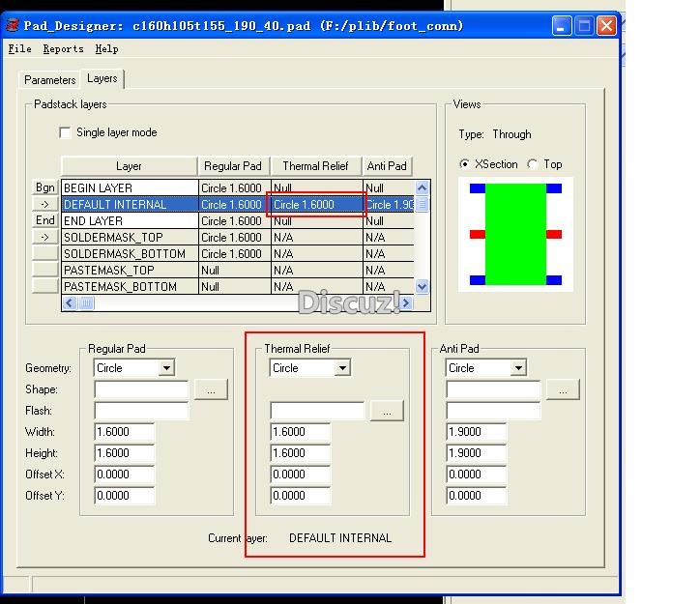Click the Anti Pad Offset Y field
The width and height of the screenshot is (700, 604).
pos(477,496)
